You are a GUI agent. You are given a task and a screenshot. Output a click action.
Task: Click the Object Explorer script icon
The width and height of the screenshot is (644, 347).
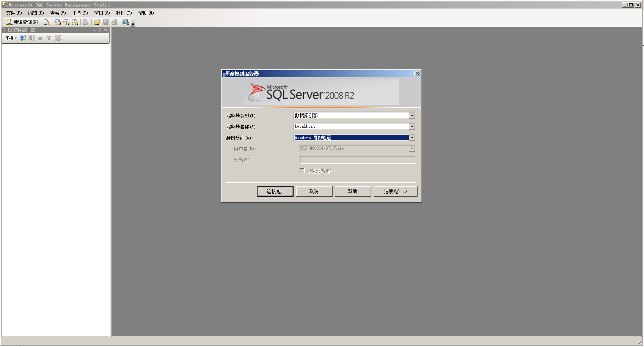pyautogui.click(x=58, y=38)
